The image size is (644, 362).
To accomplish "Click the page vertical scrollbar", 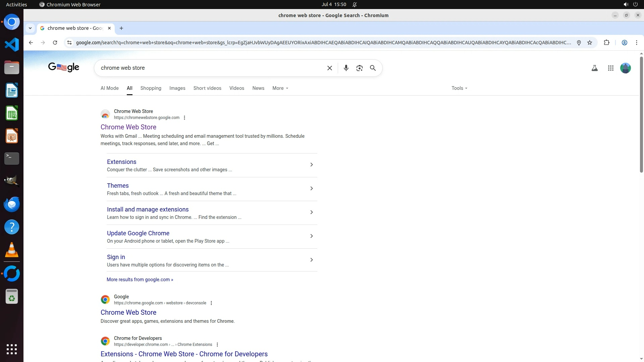I will click(x=641, y=114).
